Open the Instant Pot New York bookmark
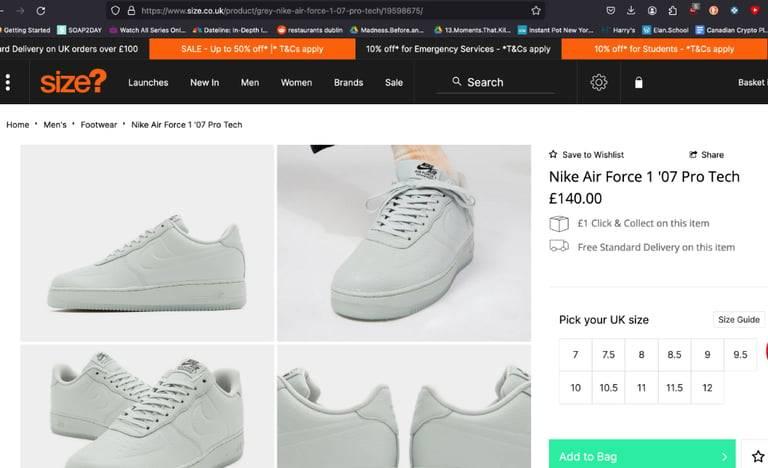Viewport: 768px width, 468px height. [x=556, y=30]
